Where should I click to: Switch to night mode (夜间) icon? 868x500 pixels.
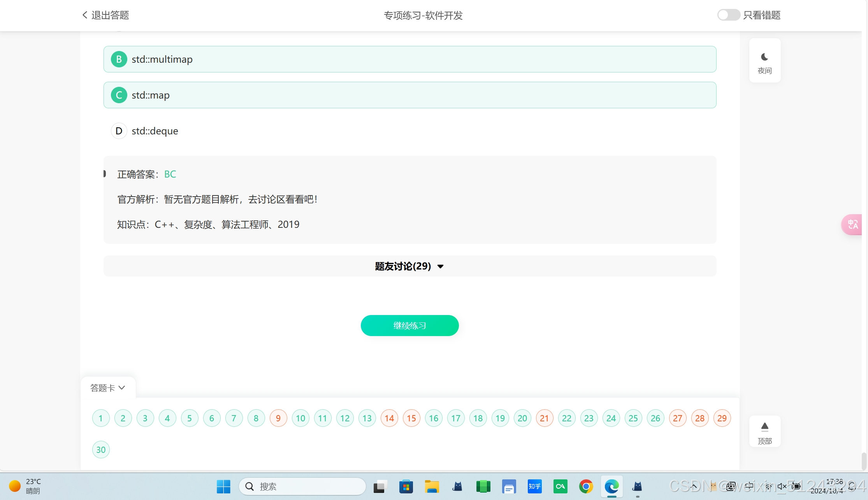point(764,57)
